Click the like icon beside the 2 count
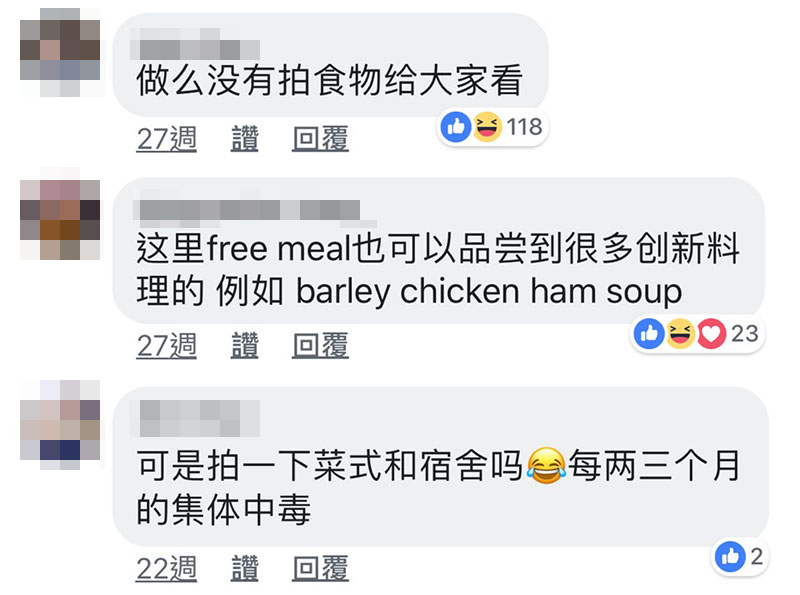 point(730,556)
